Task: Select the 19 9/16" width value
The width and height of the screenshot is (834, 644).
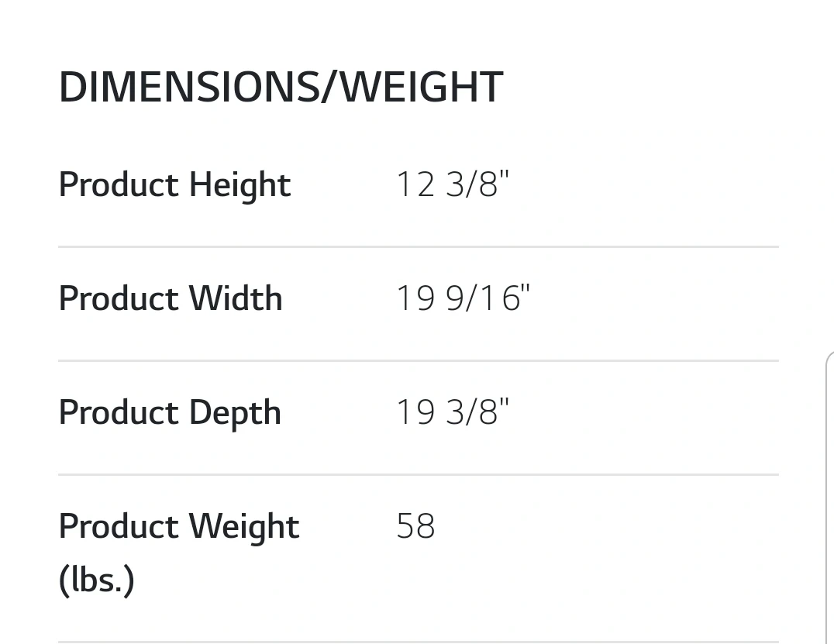Action: [463, 299]
